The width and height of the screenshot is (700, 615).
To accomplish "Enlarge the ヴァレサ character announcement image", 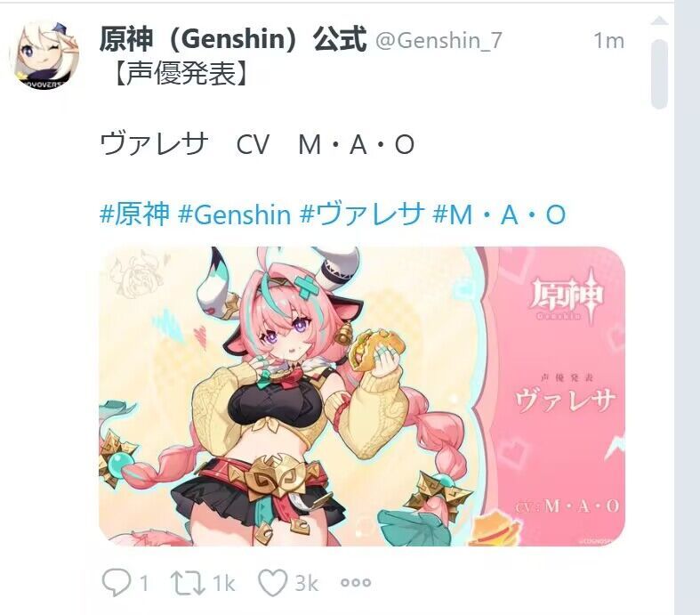I will click(x=362, y=396).
